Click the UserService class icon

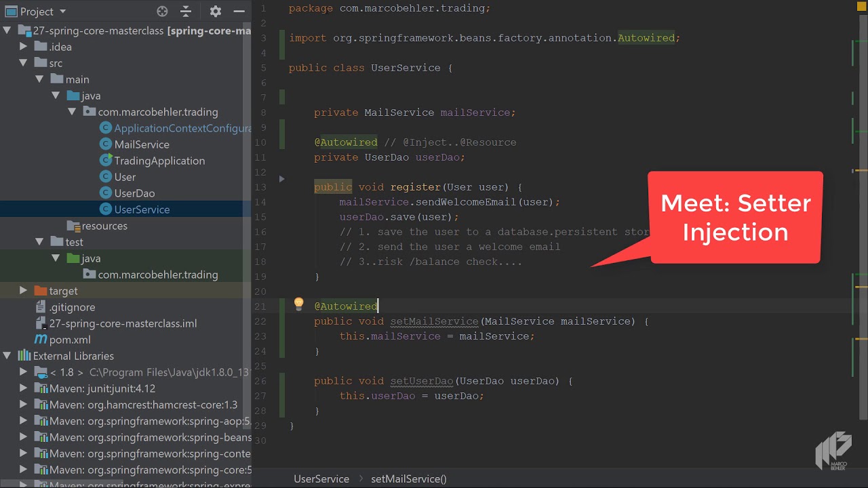pos(105,209)
